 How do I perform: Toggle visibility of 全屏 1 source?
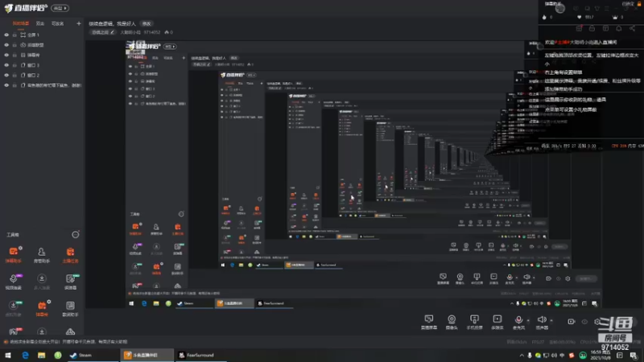coord(6,35)
